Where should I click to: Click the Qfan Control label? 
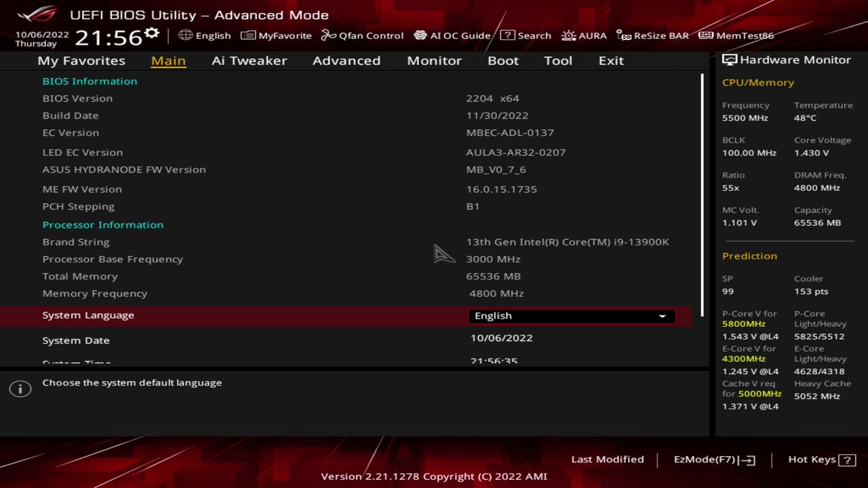tap(371, 35)
